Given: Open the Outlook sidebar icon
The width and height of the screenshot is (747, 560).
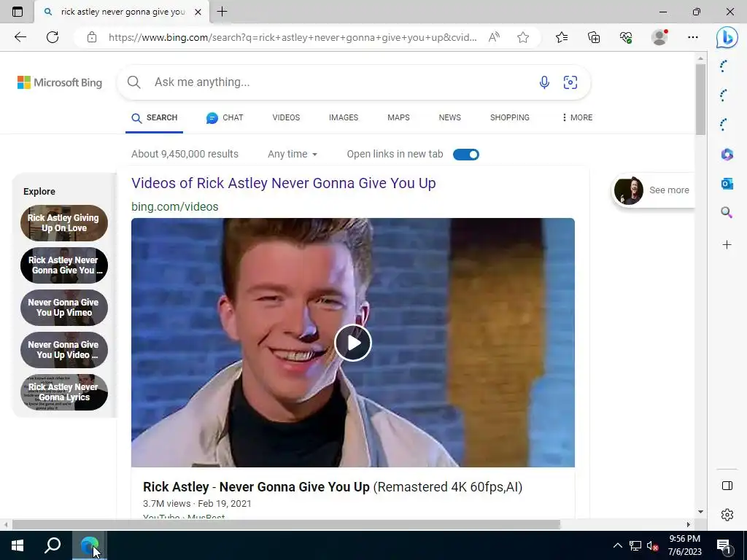Looking at the screenshot, I should 727,183.
